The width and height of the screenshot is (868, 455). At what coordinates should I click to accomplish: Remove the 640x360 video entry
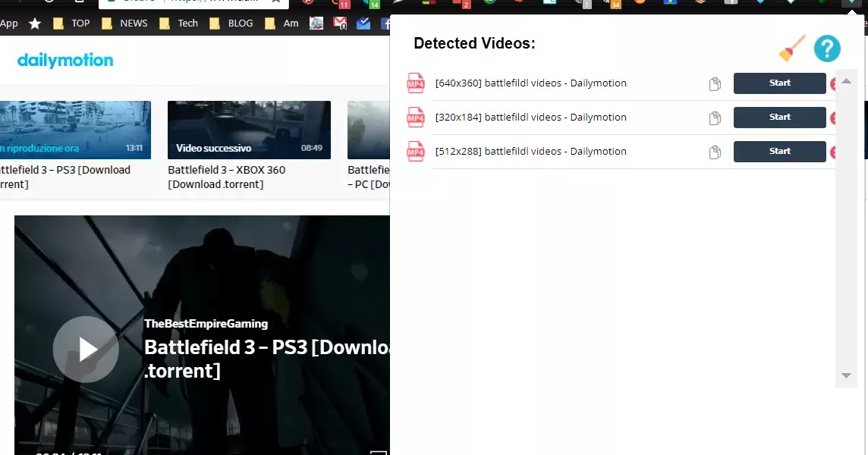tap(835, 83)
